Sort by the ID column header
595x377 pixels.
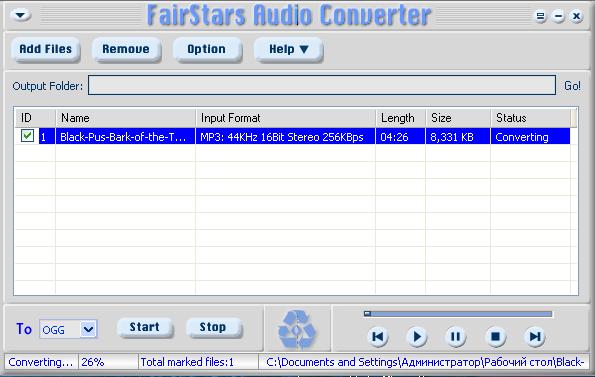[35, 118]
